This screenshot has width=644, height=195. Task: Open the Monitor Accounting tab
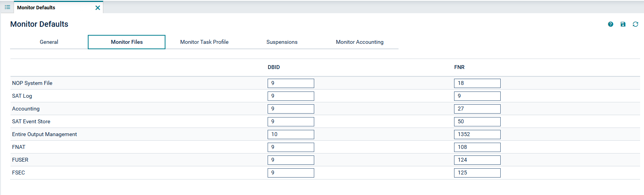[x=360, y=42]
